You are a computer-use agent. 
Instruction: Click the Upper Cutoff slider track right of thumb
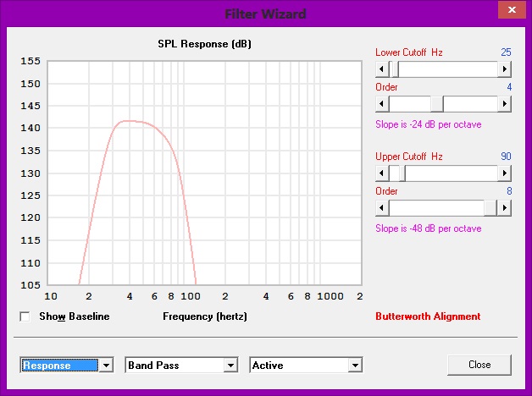coord(452,173)
